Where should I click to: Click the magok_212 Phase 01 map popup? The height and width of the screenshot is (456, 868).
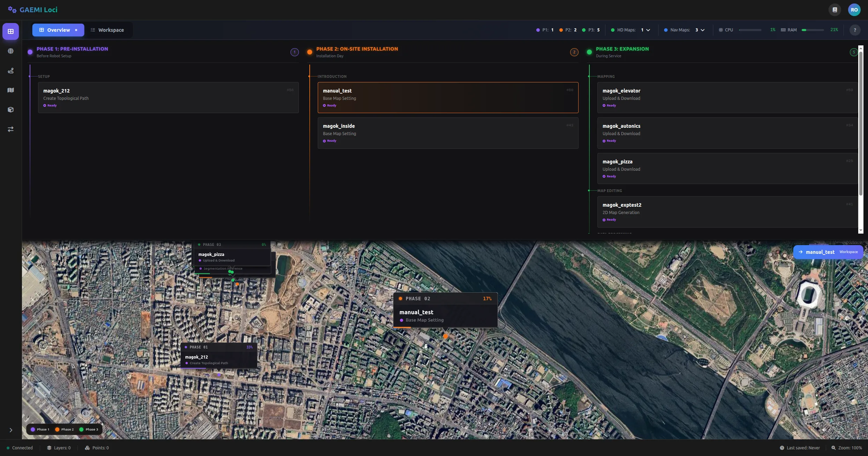coord(219,356)
